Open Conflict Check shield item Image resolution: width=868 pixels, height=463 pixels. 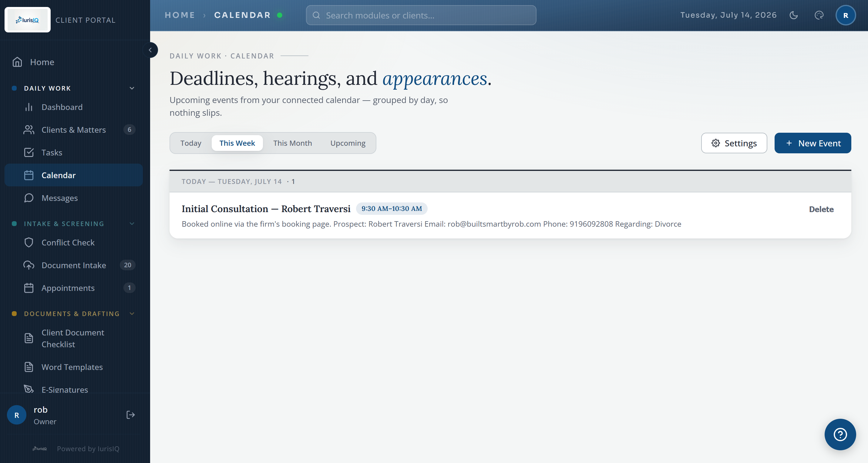point(73,242)
